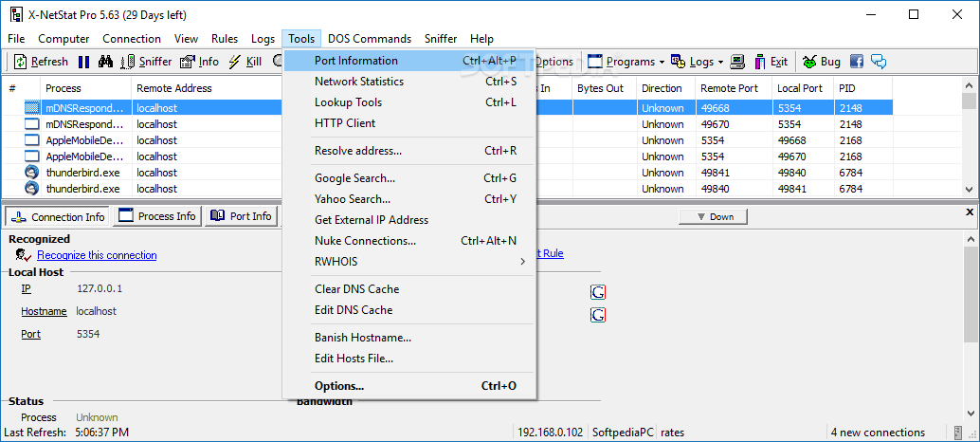Select Banish Hostname... entry

pyautogui.click(x=408, y=338)
